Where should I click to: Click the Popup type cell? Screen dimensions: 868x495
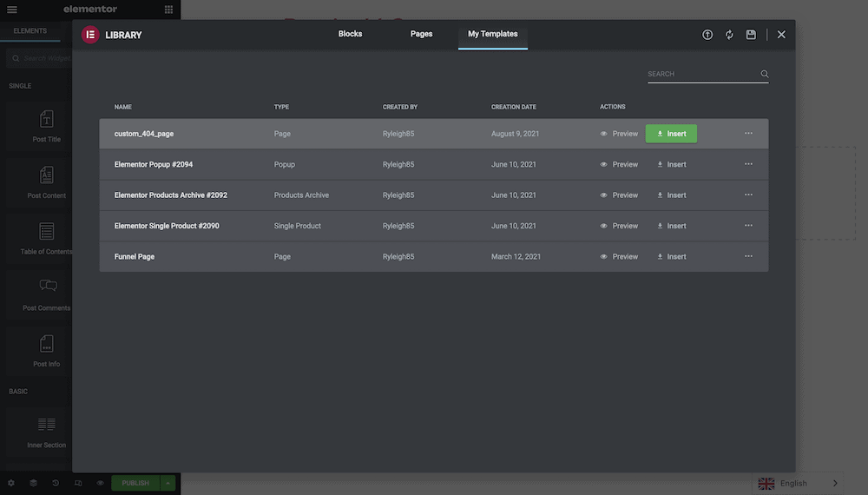pyautogui.click(x=285, y=164)
